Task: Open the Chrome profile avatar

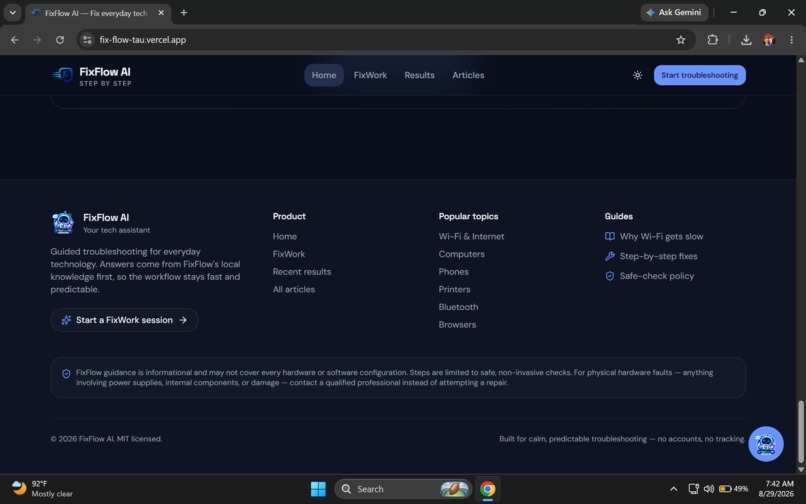Action: (x=769, y=40)
